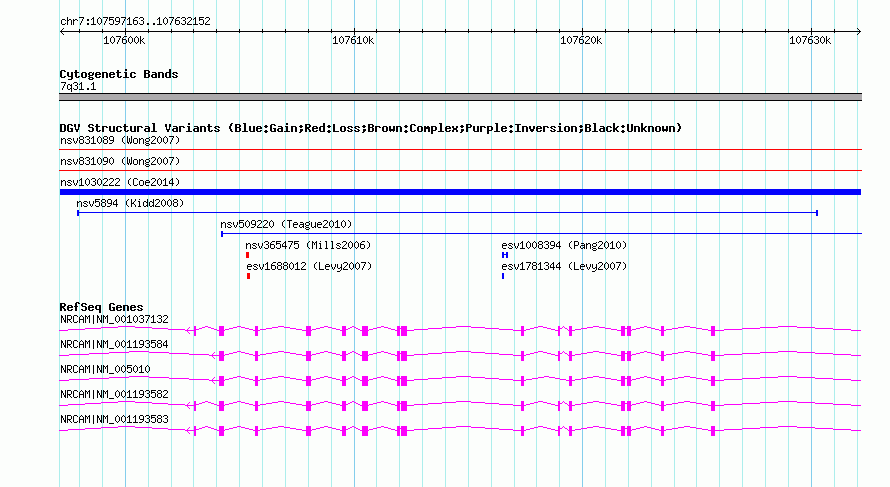This screenshot has height=487, width=890.
Task: Open variant nsv365475 (Mills2006) label
Action: tap(308, 245)
